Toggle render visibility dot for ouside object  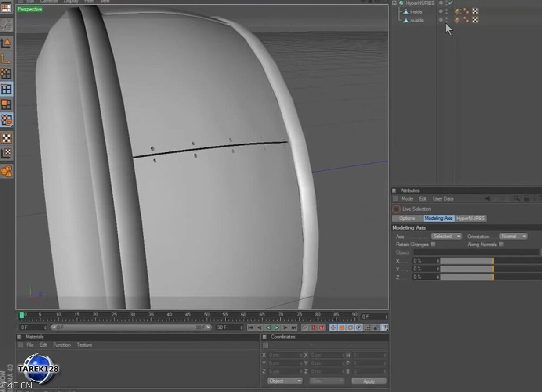447,22
